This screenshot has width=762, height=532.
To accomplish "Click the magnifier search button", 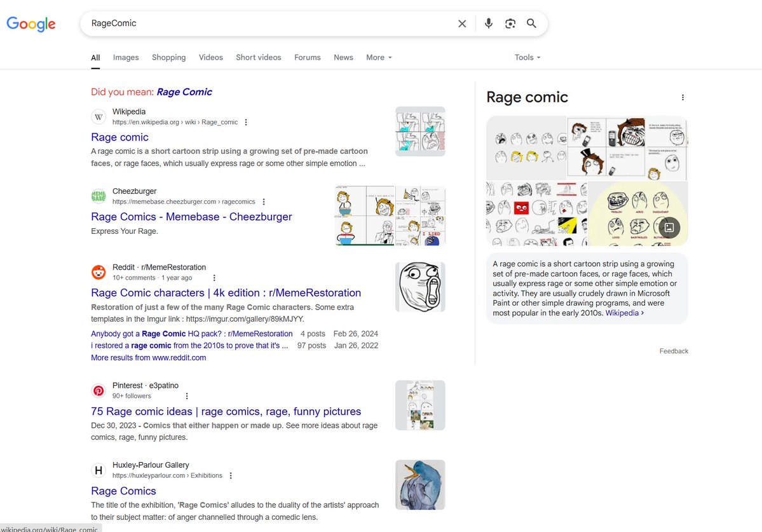I will (x=532, y=24).
